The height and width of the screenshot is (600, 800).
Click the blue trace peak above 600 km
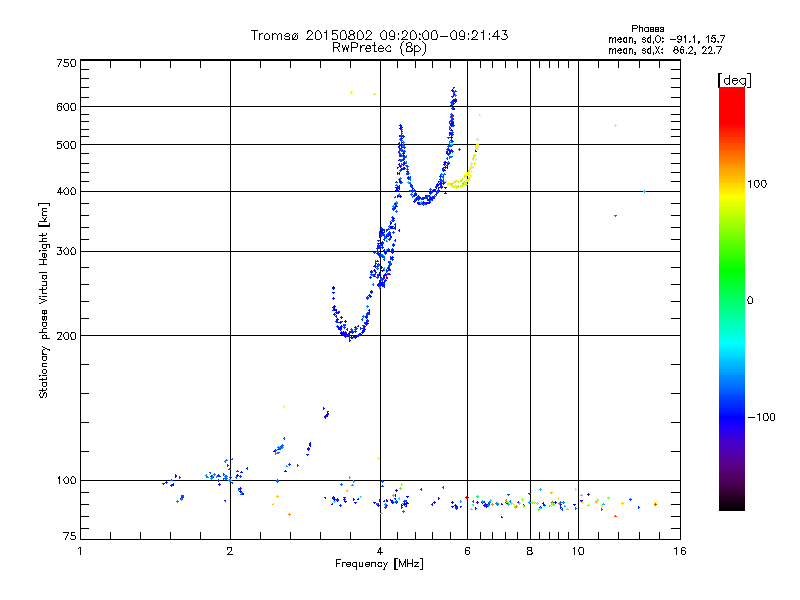click(454, 94)
